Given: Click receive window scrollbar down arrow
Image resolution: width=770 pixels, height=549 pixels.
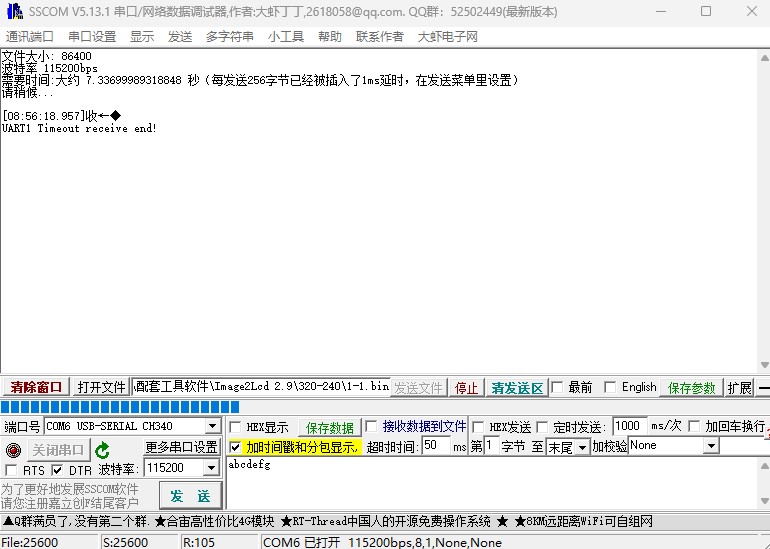Looking at the screenshot, I should tap(765, 365).
